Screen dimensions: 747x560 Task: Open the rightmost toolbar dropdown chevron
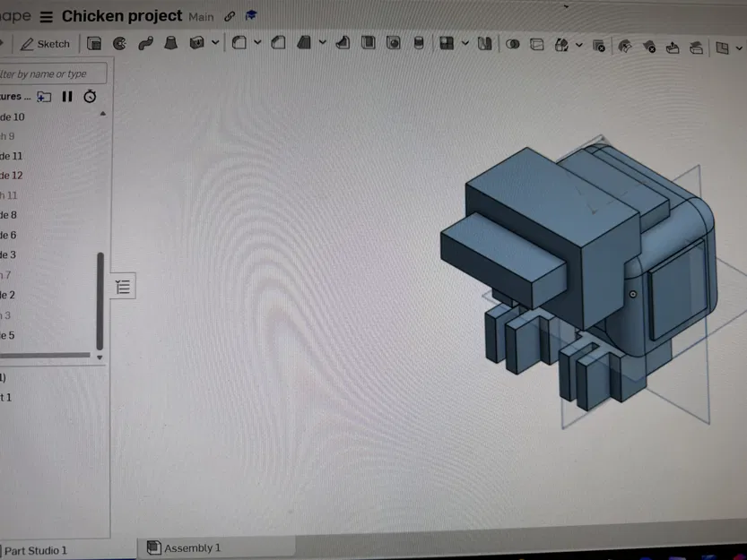(x=738, y=45)
